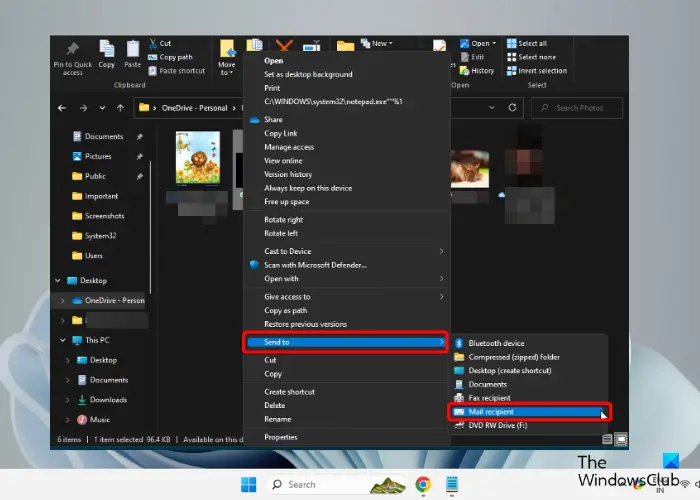700x500 pixels.
Task: Open Google Chrome from the taskbar
Action: (x=423, y=484)
